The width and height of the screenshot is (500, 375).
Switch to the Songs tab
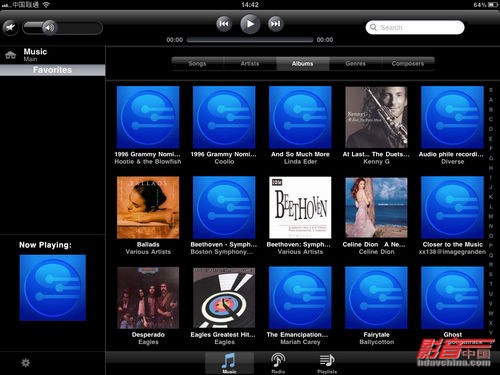[x=197, y=64]
